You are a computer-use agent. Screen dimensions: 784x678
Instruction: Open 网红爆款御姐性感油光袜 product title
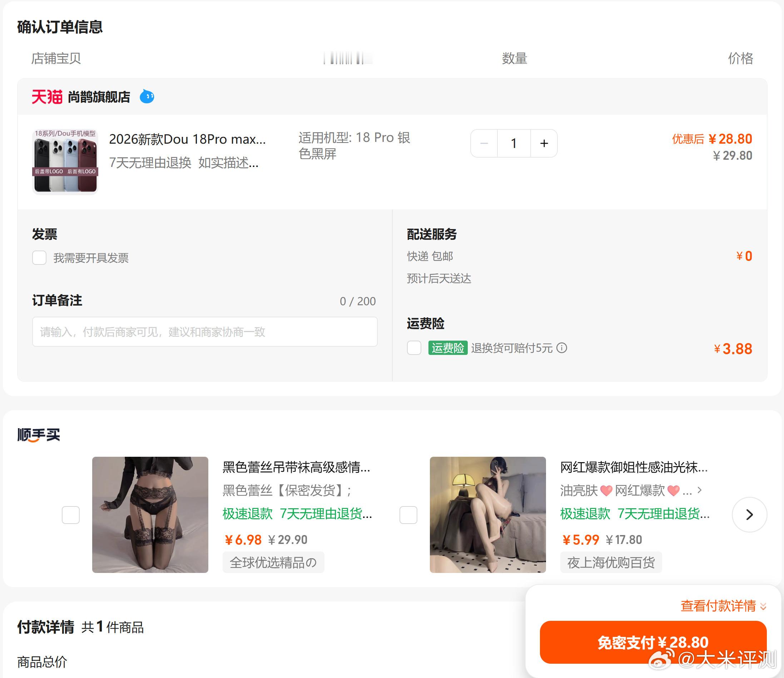pyautogui.click(x=634, y=467)
